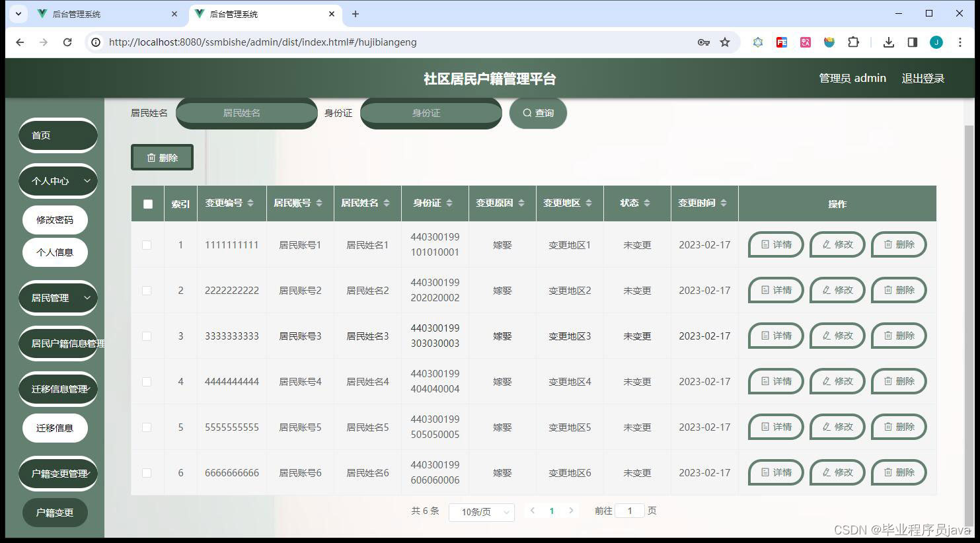
Task: Bookmark this page with the star icon
Action: [725, 42]
